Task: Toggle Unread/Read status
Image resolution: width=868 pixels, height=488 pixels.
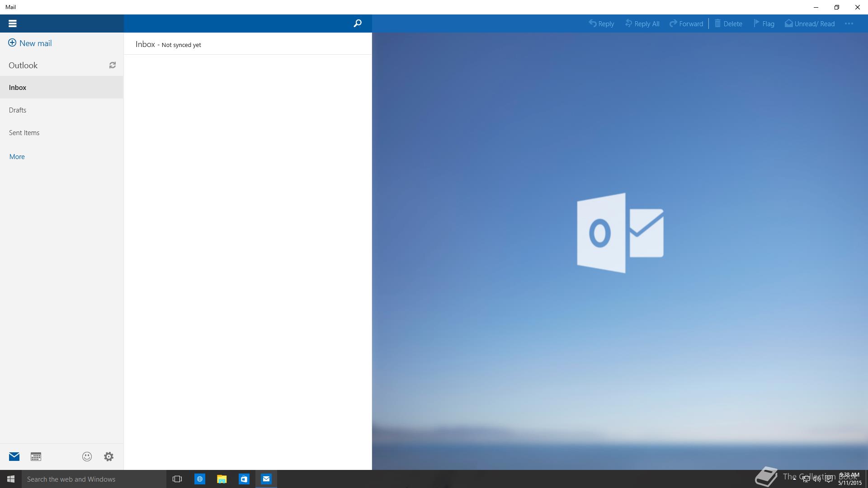Action: click(x=810, y=23)
